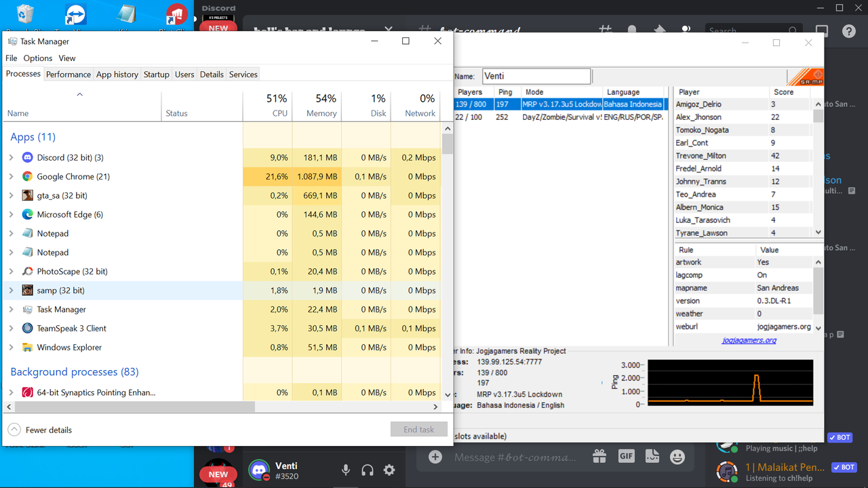Select the Synaptics Pointing Enhancer process icon
The width and height of the screenshot is (868, 488).
[27, 392]
